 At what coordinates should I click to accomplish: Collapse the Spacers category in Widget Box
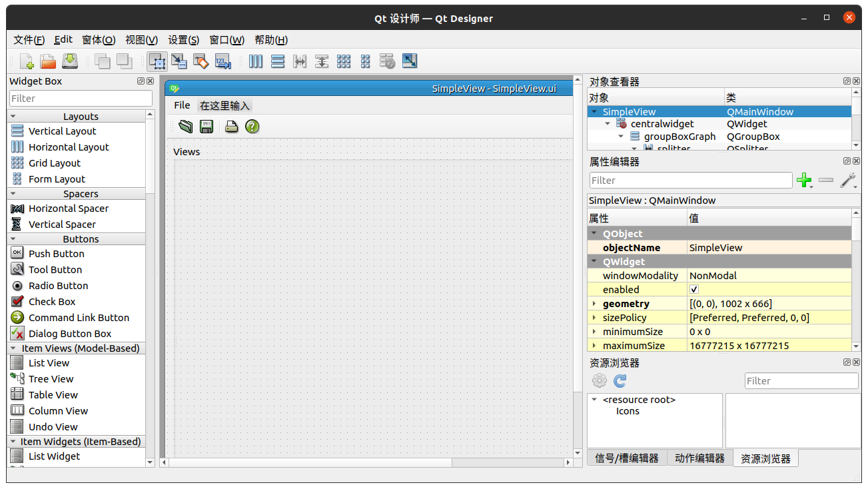pyautogui.click(x=13, y=193)
